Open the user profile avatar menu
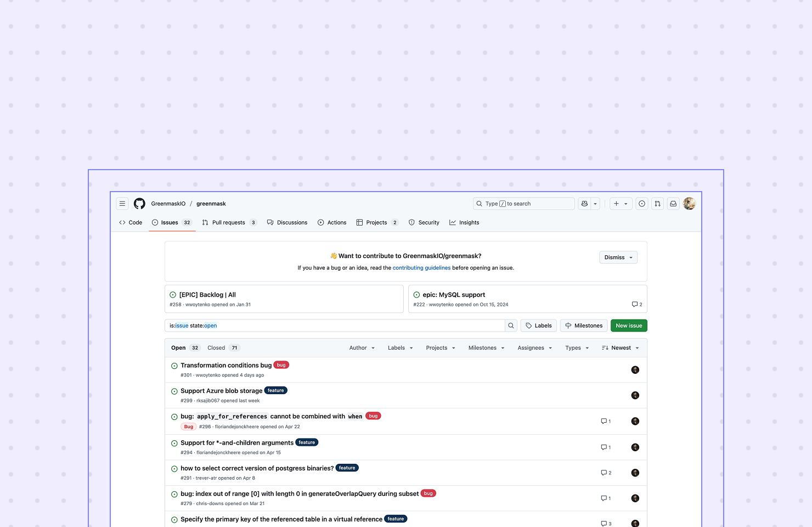 (x=689, y=204)
